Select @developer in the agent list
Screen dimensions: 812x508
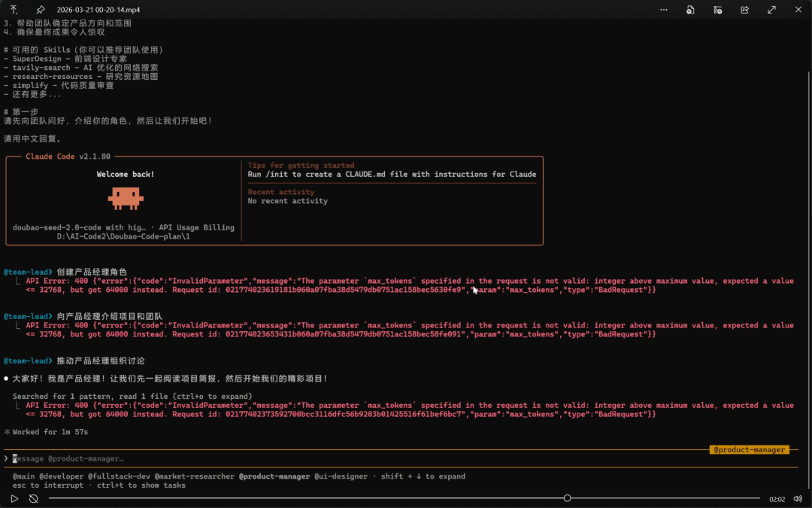pos(61,476)
